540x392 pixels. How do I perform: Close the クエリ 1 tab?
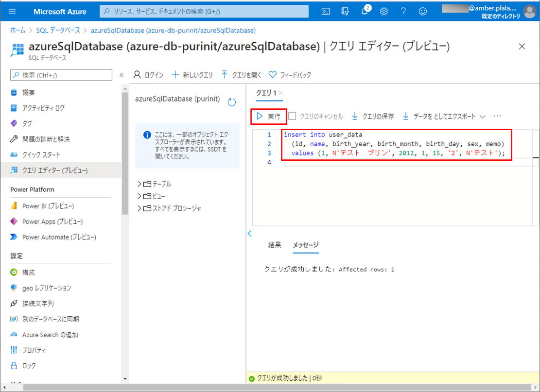coord(280,93)
